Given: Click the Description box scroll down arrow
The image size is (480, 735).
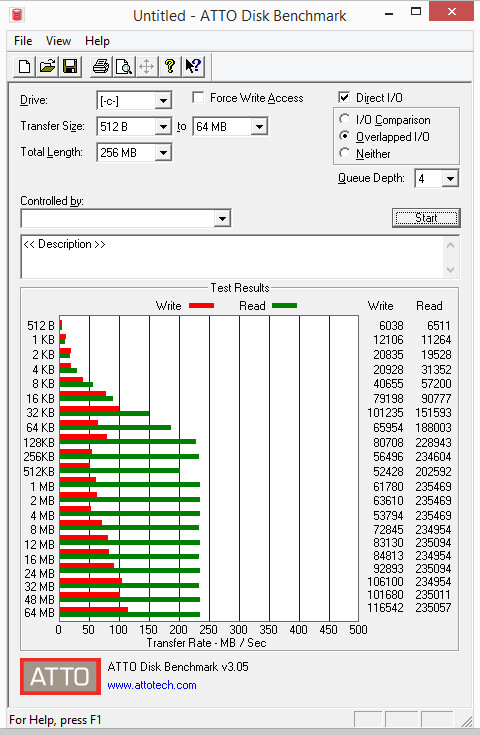Looking at the screenshot, I should point(450,270).
